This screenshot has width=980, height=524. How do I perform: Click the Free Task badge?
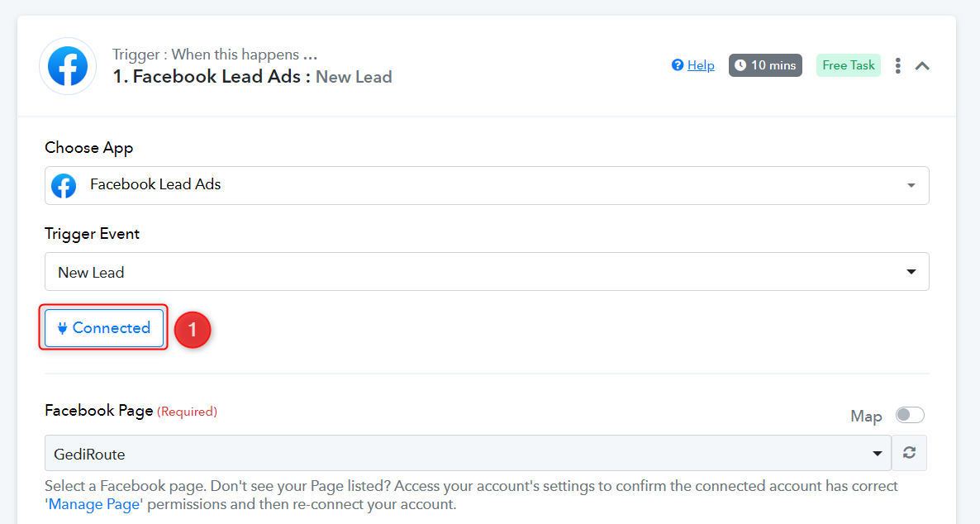(848, 65)
